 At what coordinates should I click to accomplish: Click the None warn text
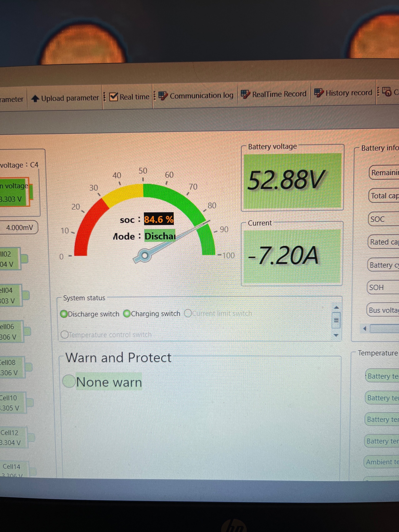[x=109, y=382]
